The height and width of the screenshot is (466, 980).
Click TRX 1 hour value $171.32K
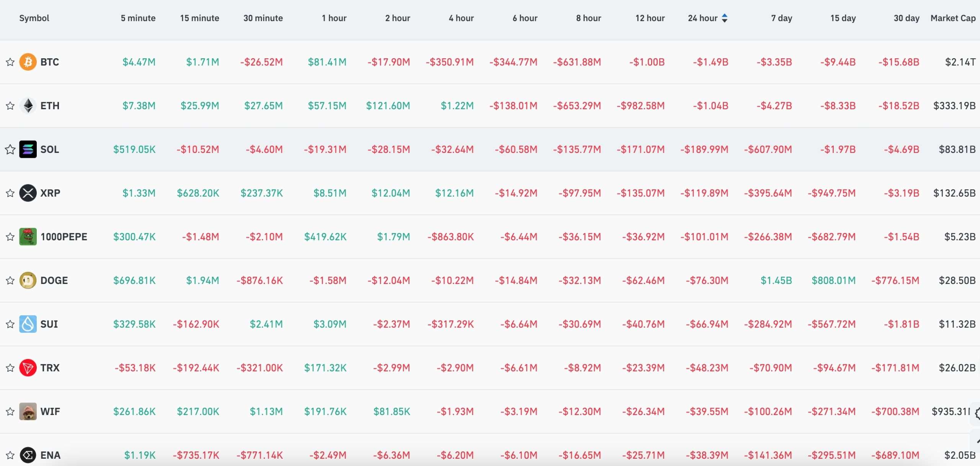325,368
